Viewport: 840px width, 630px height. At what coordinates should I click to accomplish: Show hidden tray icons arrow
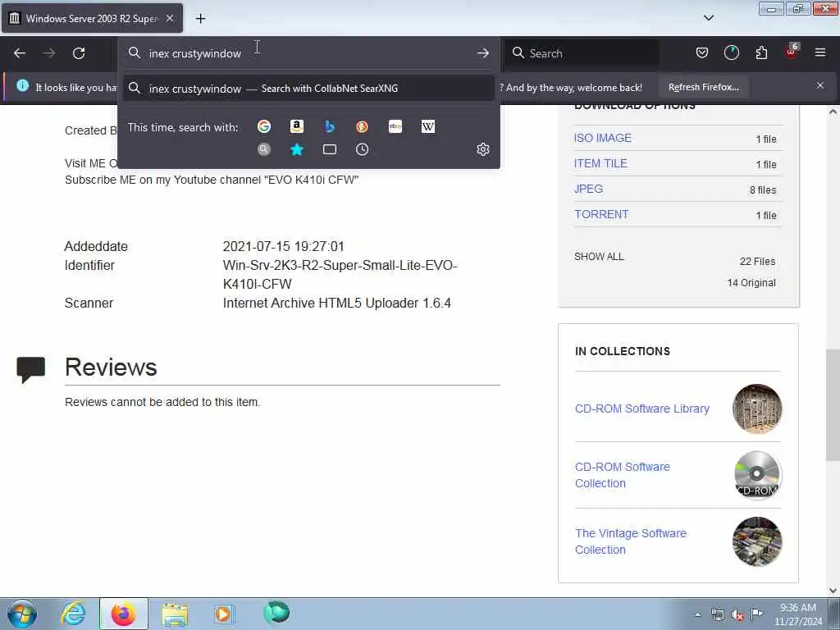697,614
